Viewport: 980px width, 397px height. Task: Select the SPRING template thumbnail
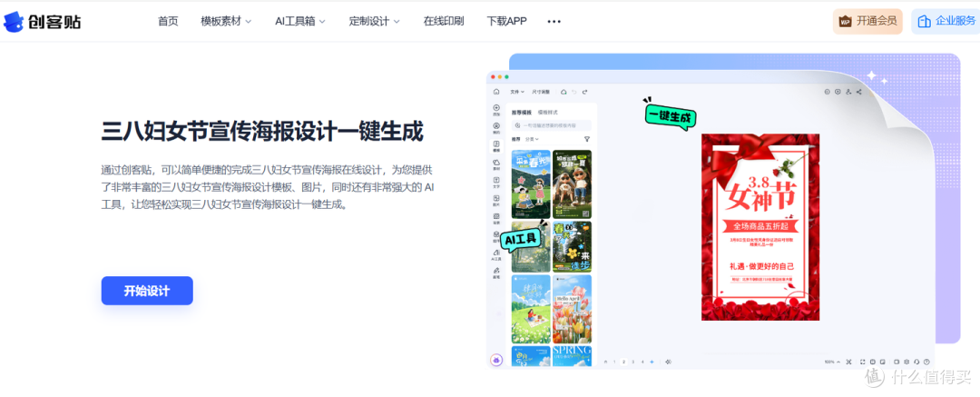click(x=572, y=356)
